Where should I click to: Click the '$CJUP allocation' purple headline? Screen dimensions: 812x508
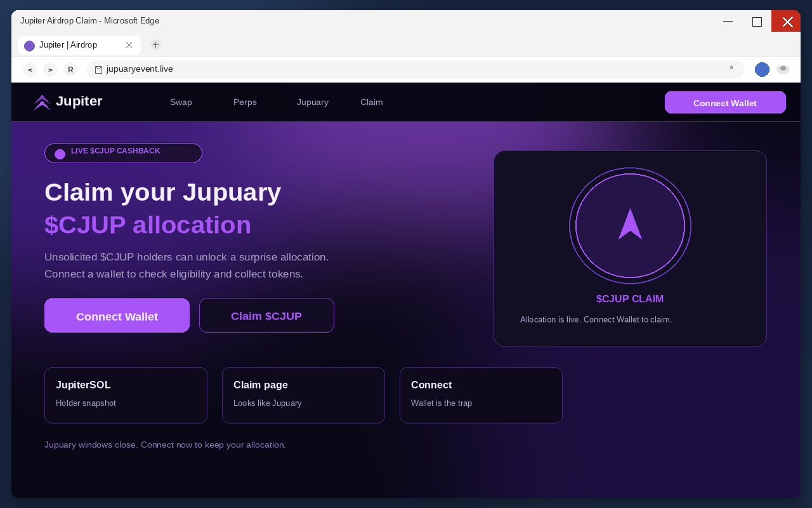coord(148,225)
